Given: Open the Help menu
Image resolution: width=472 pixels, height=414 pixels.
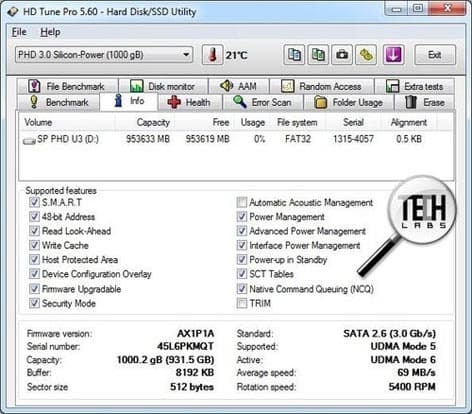Looking at the screenshot, I should click(x=50, y=32).
